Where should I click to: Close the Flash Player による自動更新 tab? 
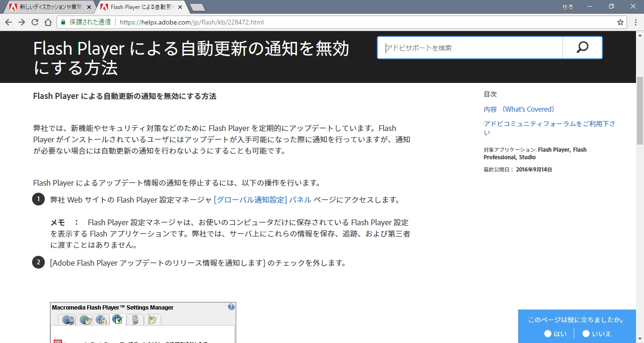click(x=181, y=7)
